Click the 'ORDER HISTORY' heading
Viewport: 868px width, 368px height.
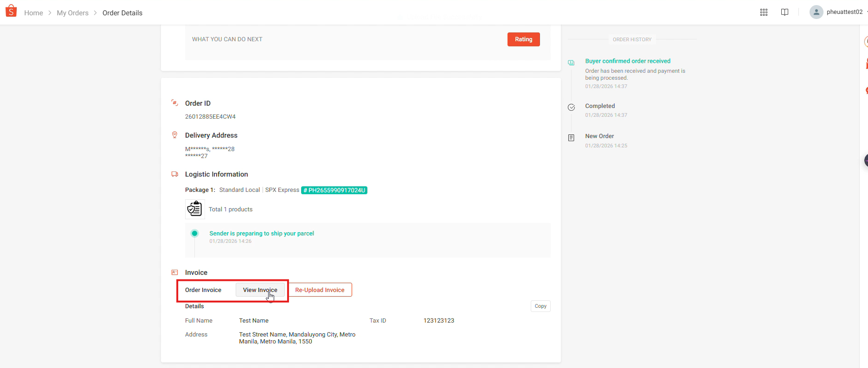tap(632, 40)
